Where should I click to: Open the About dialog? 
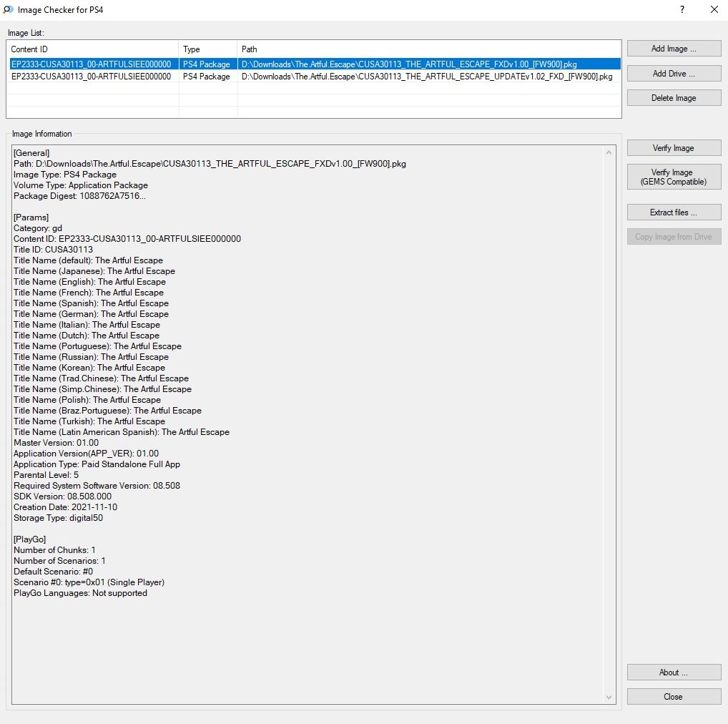click(x=674, y=672)
